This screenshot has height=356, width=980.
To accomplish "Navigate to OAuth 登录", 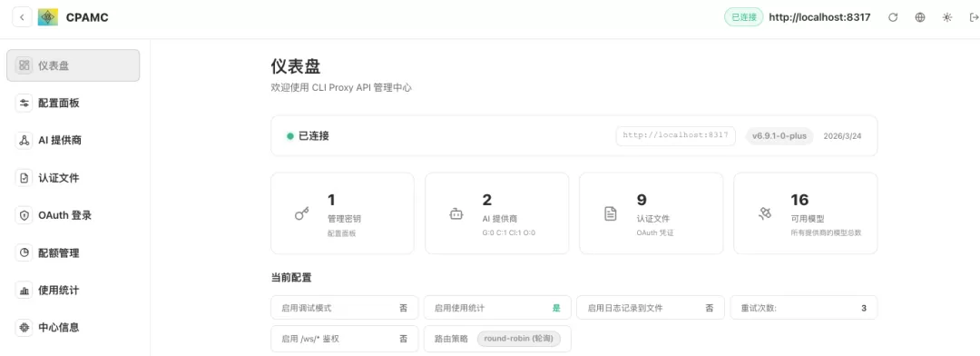I will pos(73,215).
